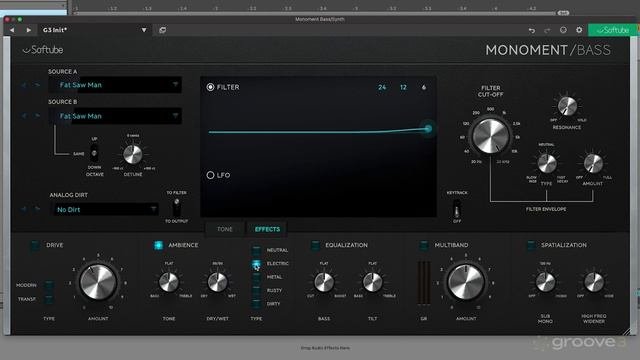Select Metal ambience type

click(x=256, y=277)
